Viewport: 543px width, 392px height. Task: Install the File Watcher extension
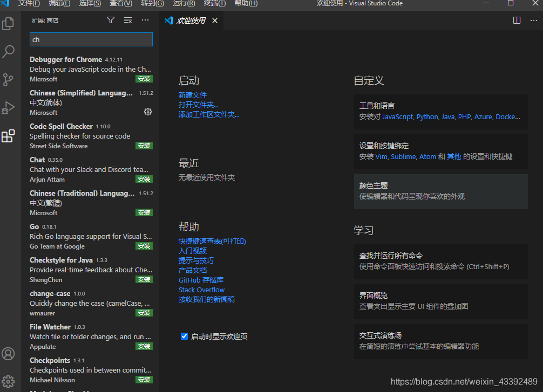pyautogui.click(x=144, y=346)
